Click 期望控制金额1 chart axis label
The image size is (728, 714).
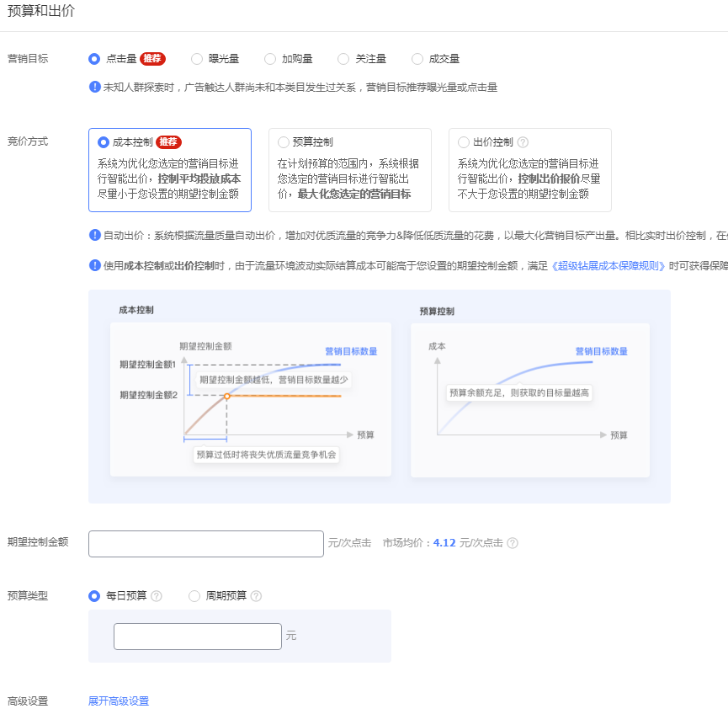(147, 365)
